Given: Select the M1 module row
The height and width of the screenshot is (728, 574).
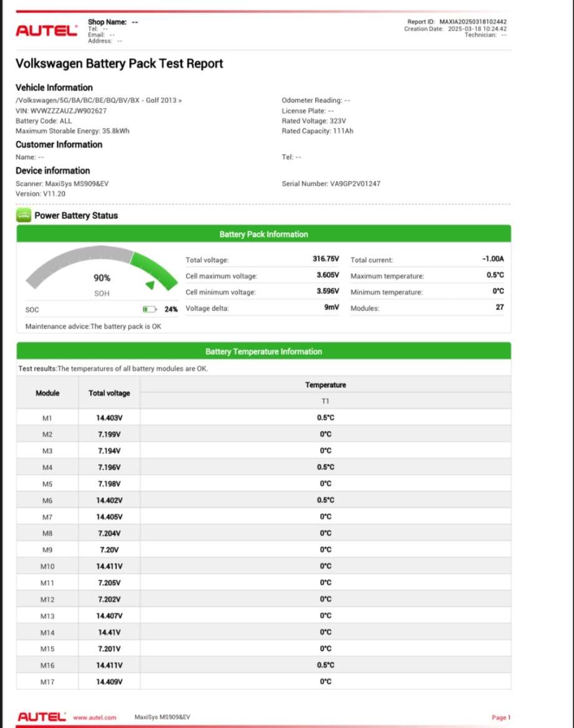Looking at the screenshot, I should tap(264, 417).
